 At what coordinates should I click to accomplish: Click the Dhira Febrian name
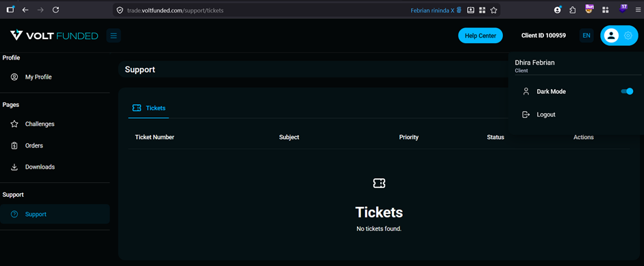click(x=535, y=62)
